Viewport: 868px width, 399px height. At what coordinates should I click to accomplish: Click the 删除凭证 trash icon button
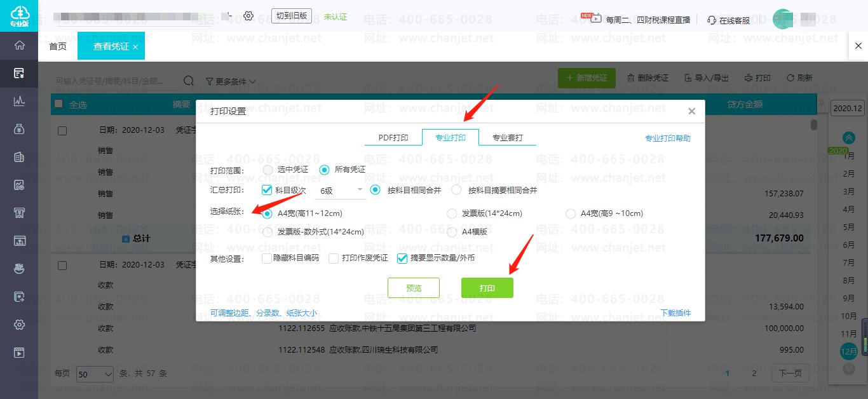tap(648, 78)
